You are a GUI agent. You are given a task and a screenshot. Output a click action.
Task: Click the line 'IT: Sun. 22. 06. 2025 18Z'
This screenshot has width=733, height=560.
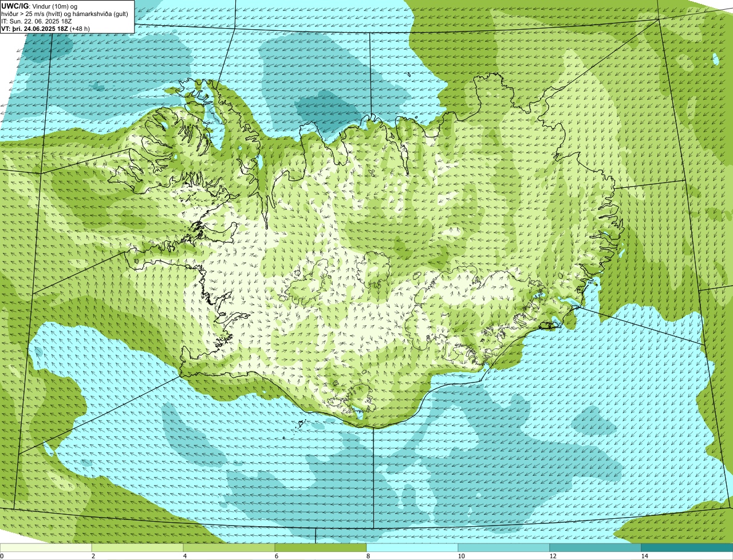pos(37,21)
